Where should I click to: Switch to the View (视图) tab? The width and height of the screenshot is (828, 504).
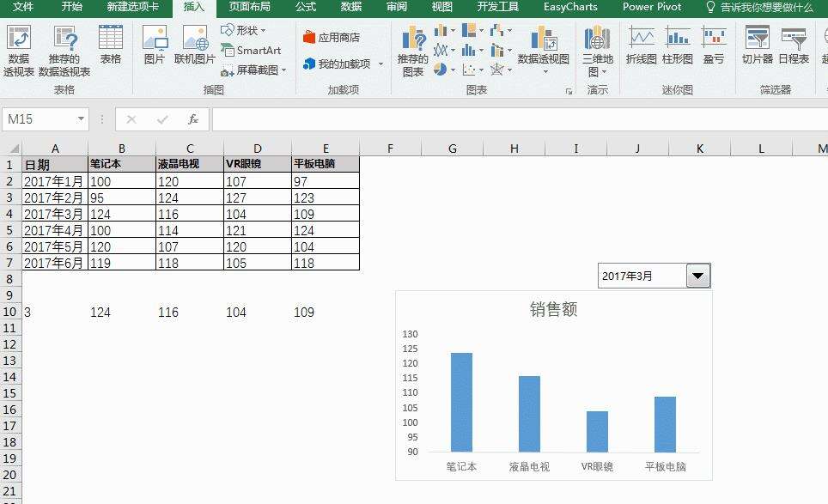pyautogui.click(x=442, y=7)
